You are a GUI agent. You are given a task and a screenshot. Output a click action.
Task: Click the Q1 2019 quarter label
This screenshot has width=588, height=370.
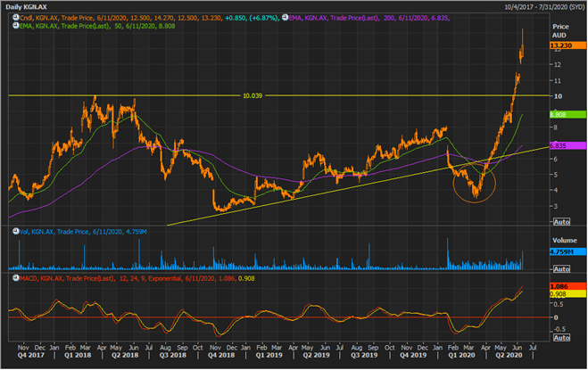click(269, 355)
